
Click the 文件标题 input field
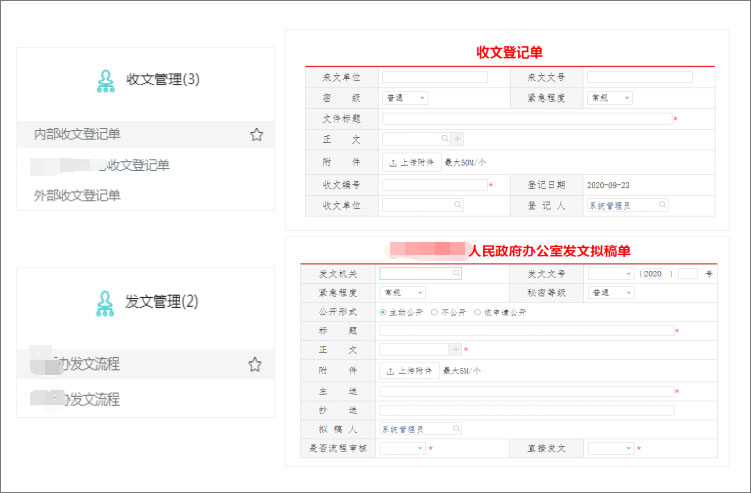[527, 118]
